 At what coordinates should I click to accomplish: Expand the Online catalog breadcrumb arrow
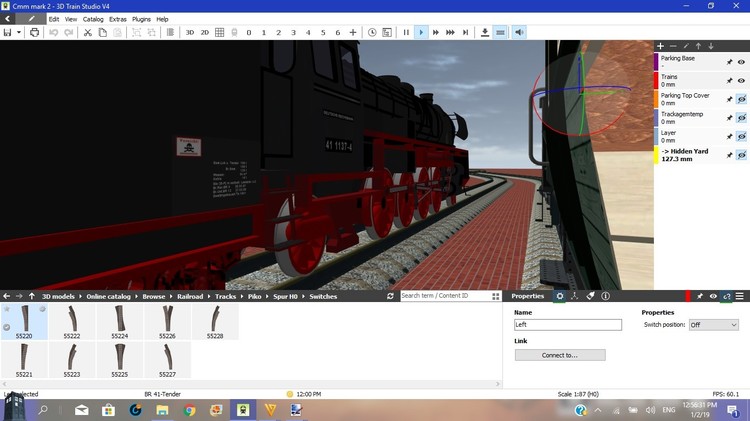point(136,297)
